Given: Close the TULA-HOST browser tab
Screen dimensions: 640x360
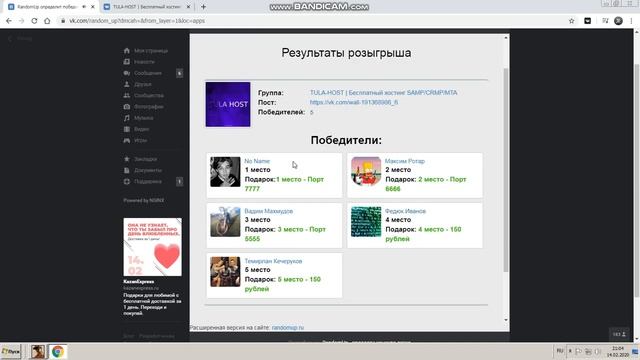Looking at the screenshot, I should click(x=188, y=7).
